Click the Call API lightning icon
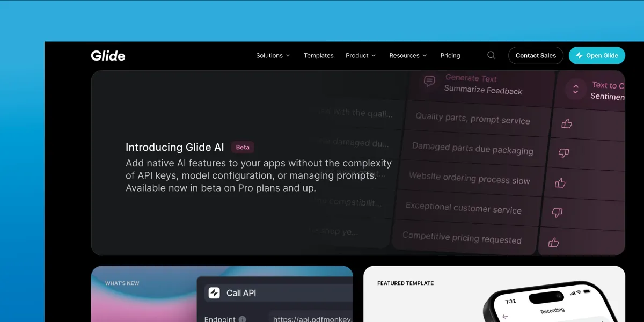Viewport: 644px width, 322px height. (x=214, y=293)
